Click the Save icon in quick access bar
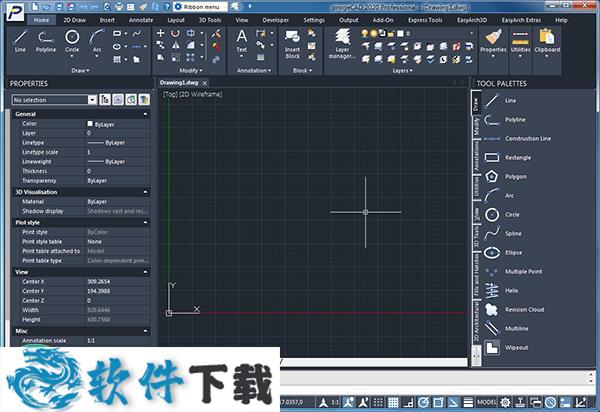The width and height of the screenshot is (600, 412). click(59, 7)
